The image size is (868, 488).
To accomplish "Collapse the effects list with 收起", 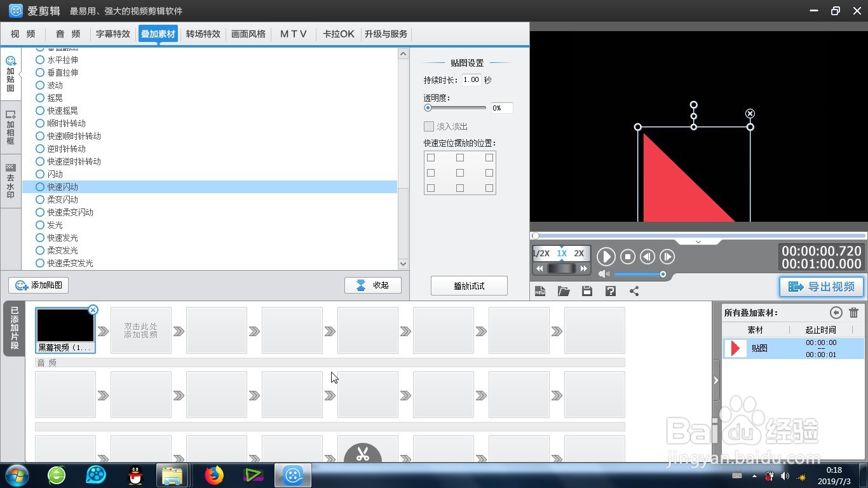I will point(373,285).
